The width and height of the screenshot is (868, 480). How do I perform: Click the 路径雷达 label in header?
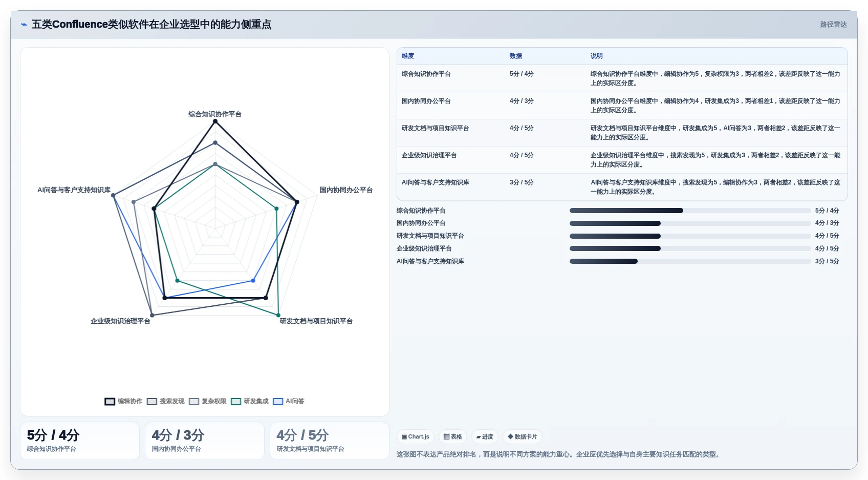coord(833,25)
